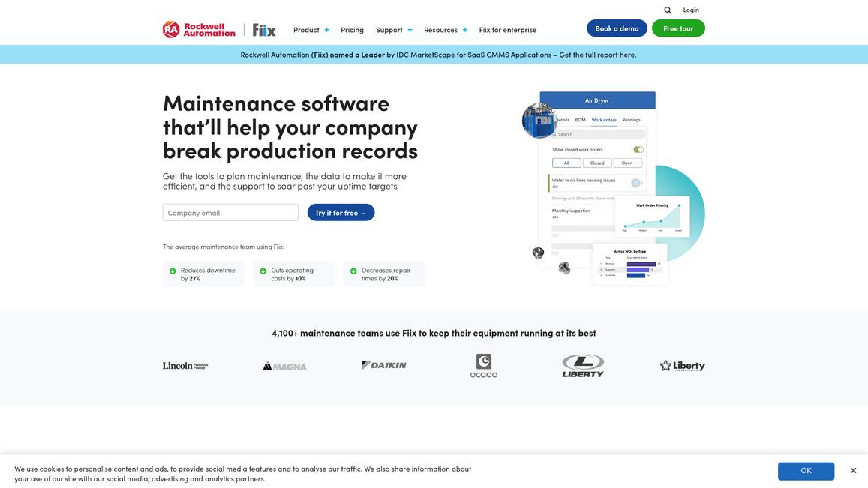Click green arrow icon beside Decreases repair times
Viewport: 868px width, 488px height.
pyautogui.click(x=353, y=271)
